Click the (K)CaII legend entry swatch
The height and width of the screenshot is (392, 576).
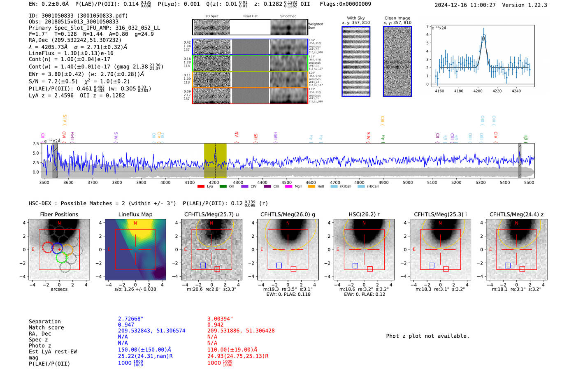pos(334,186)
